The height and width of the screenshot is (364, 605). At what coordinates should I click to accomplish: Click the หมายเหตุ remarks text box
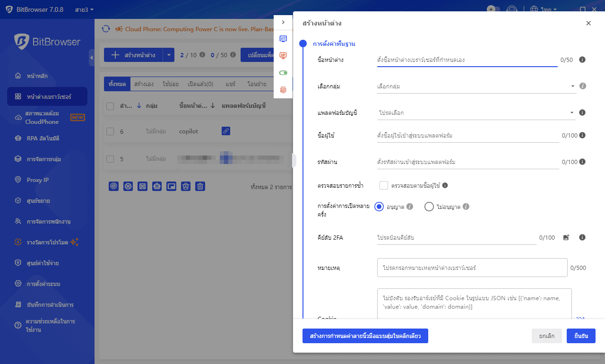472,268
